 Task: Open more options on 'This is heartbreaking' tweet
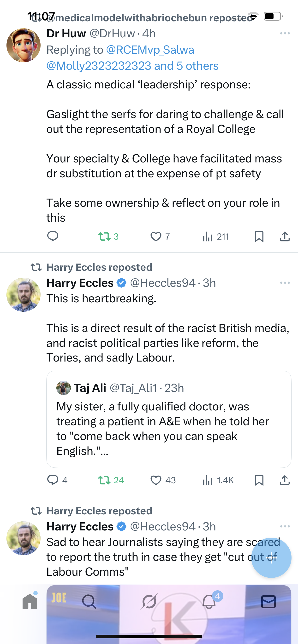click(285, 283)
